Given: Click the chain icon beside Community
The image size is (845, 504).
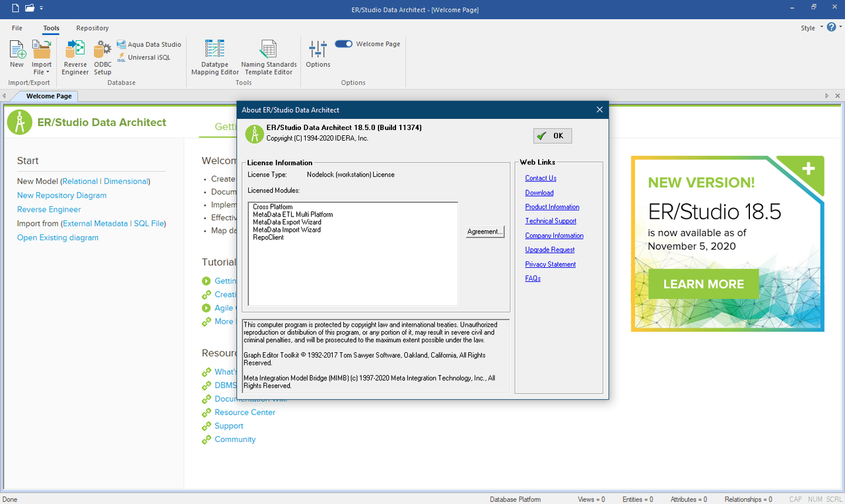Looking at the screenshot, I should coord(207,439).
